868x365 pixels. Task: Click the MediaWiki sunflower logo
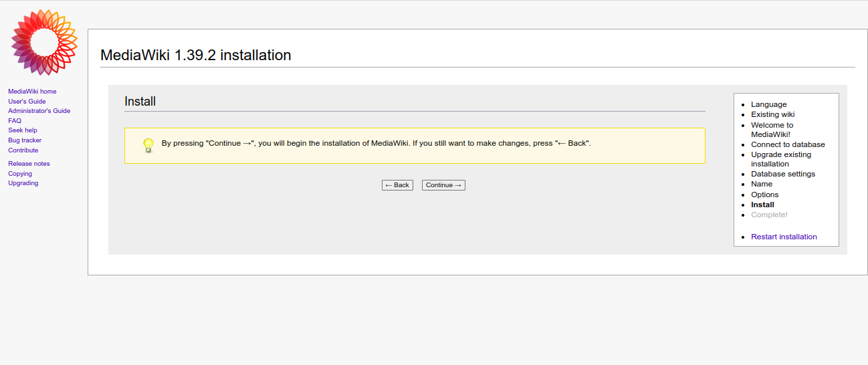click(x=44, y=42)
